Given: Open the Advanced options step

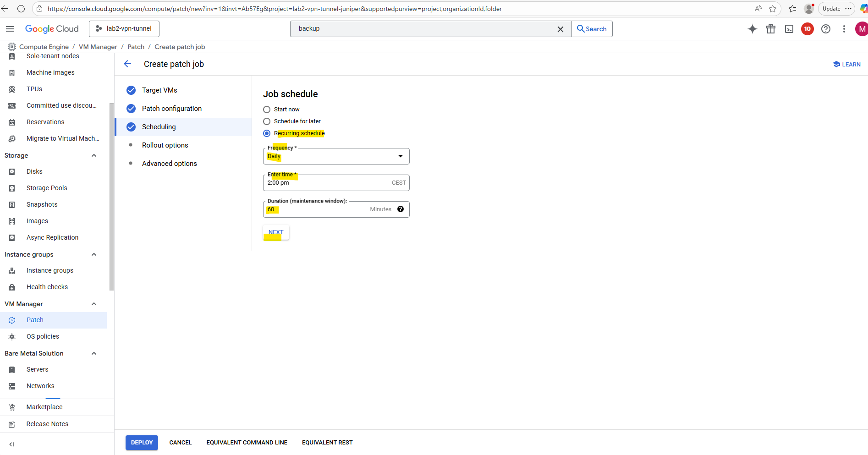Looking at the screenshot, I should tap(169, 164).
